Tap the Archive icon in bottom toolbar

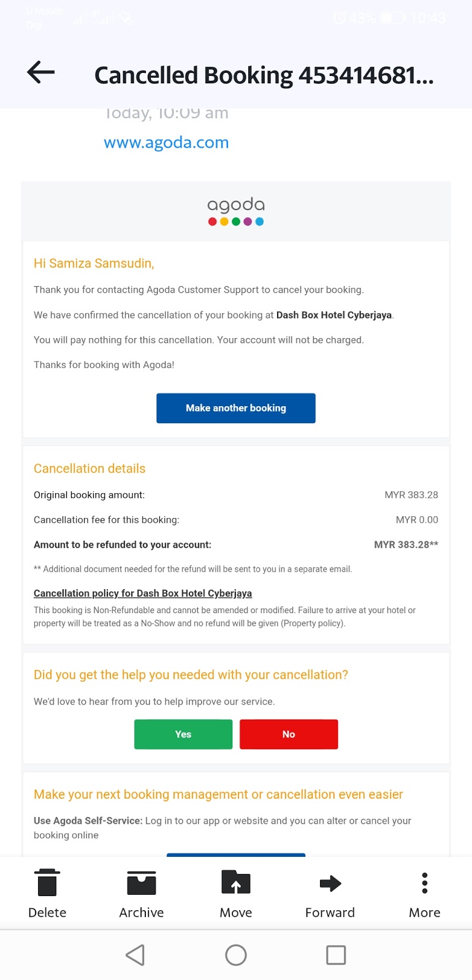(141, 883)
